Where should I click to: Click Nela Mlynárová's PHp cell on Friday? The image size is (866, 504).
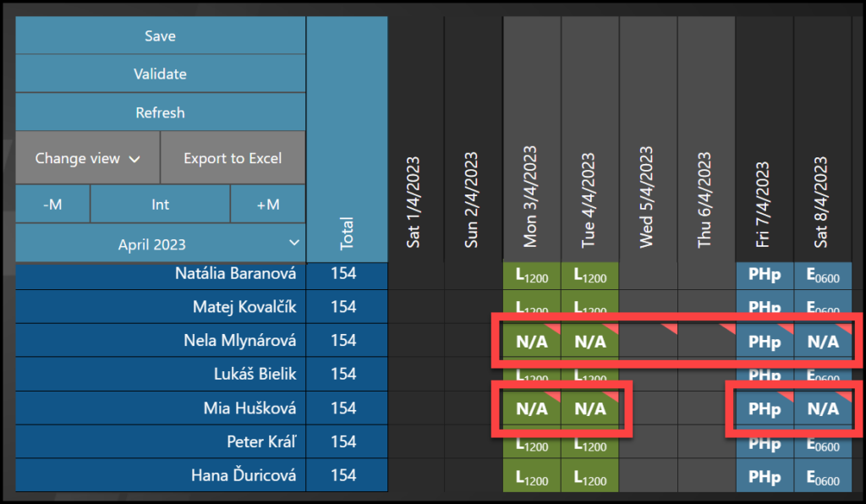point(765,342)
